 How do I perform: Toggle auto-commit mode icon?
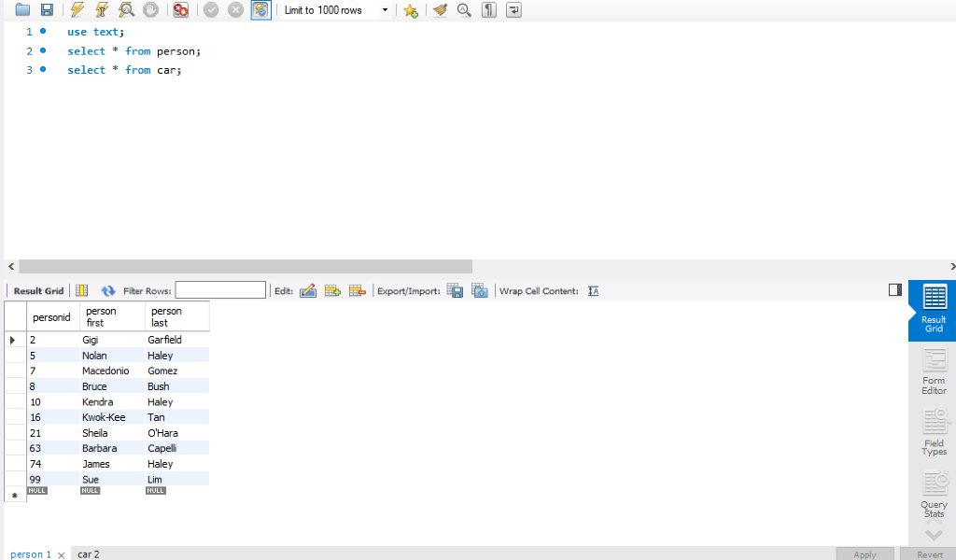click(260, 9)
